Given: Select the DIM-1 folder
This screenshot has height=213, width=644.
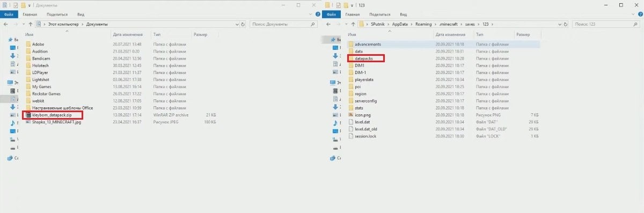Looking at the screenshot, I should pos(357,72).
